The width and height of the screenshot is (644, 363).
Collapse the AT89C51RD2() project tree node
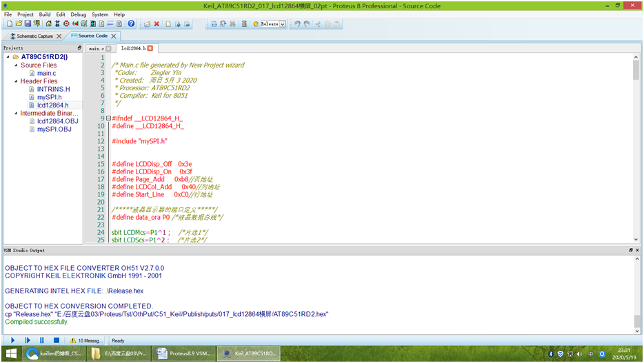point(8,57)
